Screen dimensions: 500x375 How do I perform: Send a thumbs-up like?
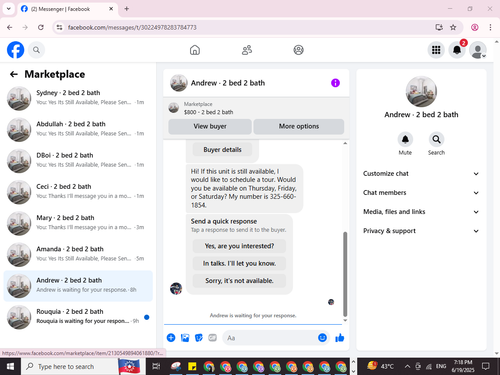(340, 338)
